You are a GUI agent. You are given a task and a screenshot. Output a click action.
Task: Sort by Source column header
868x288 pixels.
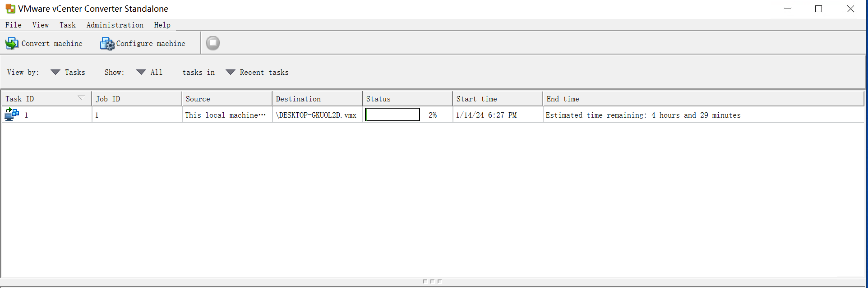pyautogui.click(x=227, y=99)
